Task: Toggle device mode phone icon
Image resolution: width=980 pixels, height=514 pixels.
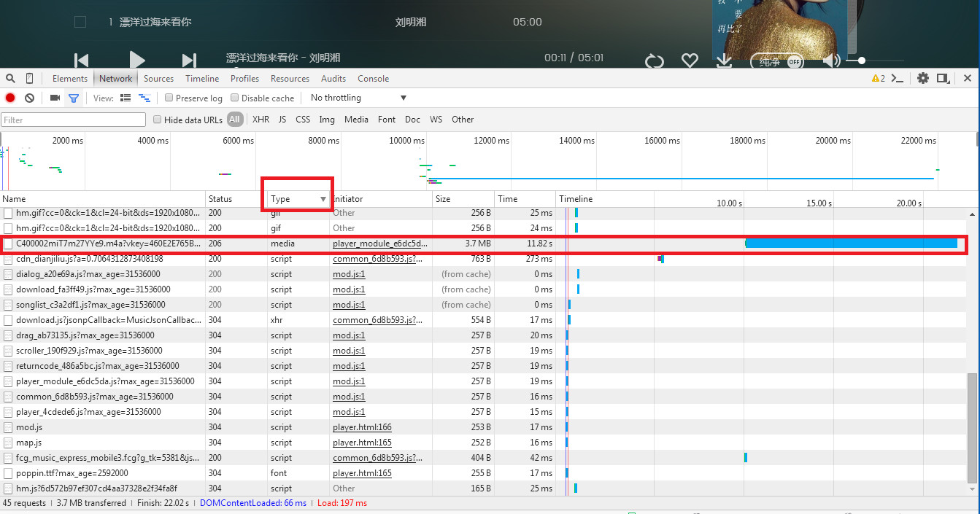Action: click(x=29, y=79)
